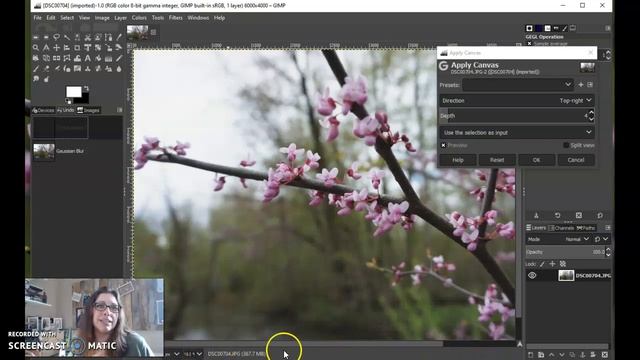Open left dock configure tab menu
Screen dimensions: 640x360
120,110
